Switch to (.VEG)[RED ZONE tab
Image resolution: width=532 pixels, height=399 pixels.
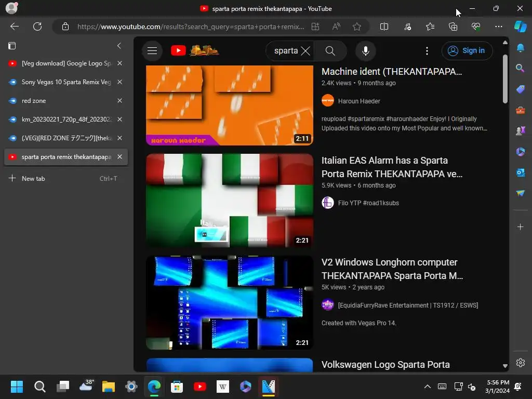(x=66, y=138)
